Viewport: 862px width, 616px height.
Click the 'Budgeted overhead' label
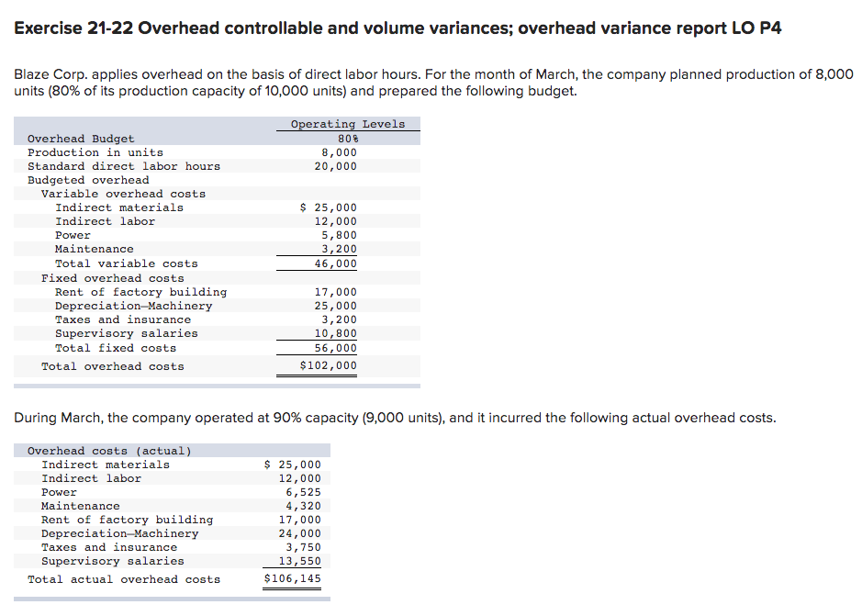pyautogui.click(x=88, y=180)
